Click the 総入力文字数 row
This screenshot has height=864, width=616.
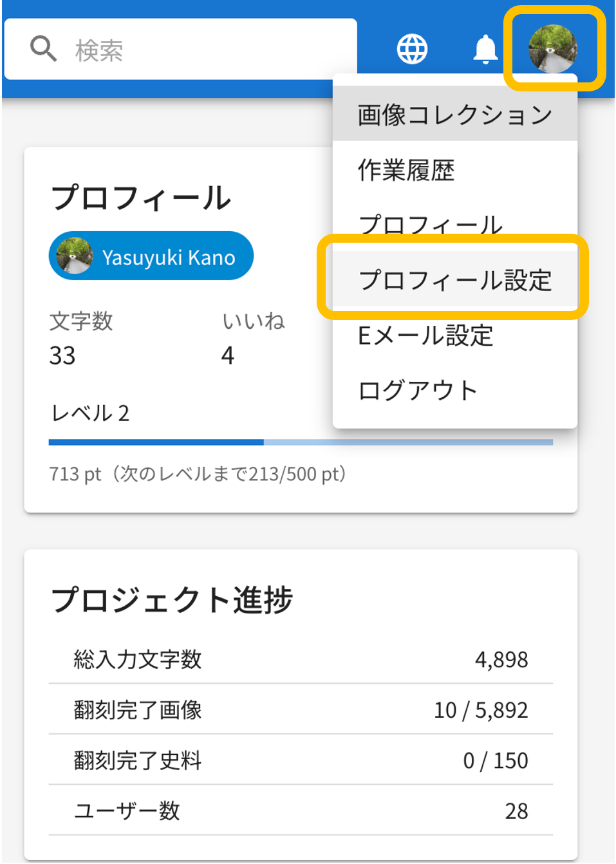301,659
